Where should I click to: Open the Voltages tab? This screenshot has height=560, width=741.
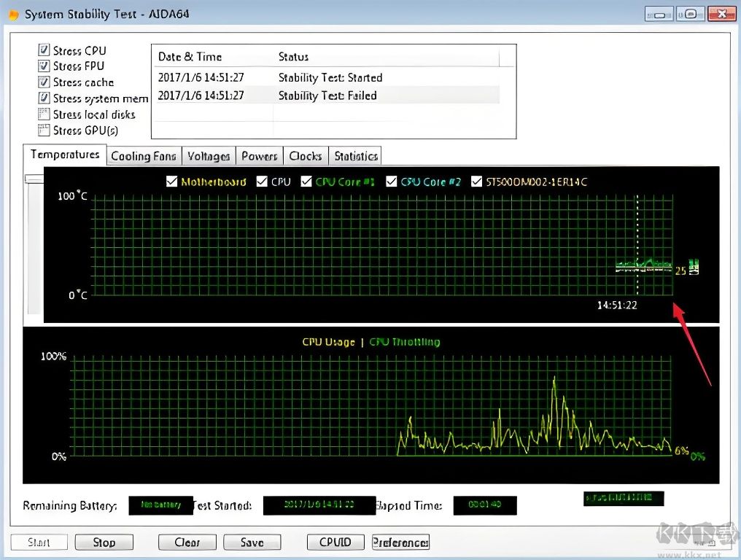pyautogui.click(x=209, y=156)
